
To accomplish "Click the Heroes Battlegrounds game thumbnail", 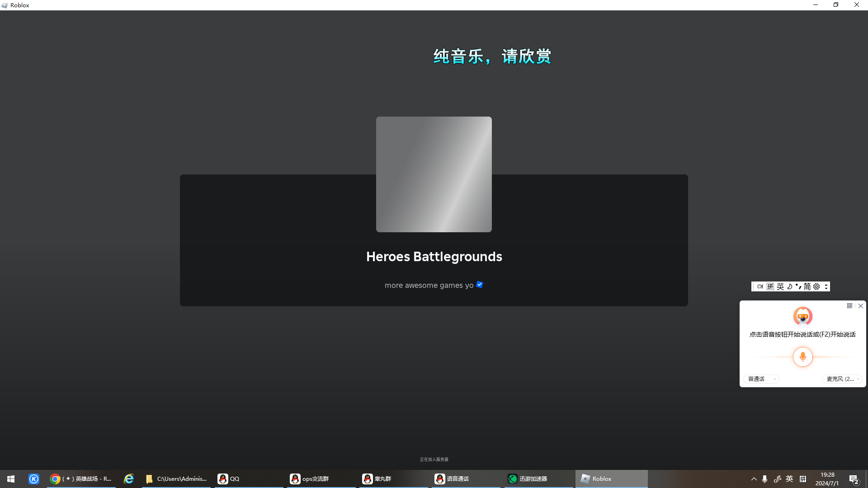I will coord(434,174).
